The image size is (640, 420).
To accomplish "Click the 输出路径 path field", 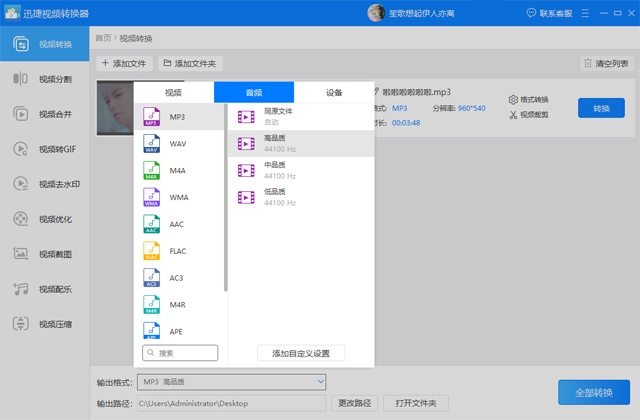I will click(x=231, y=403).
